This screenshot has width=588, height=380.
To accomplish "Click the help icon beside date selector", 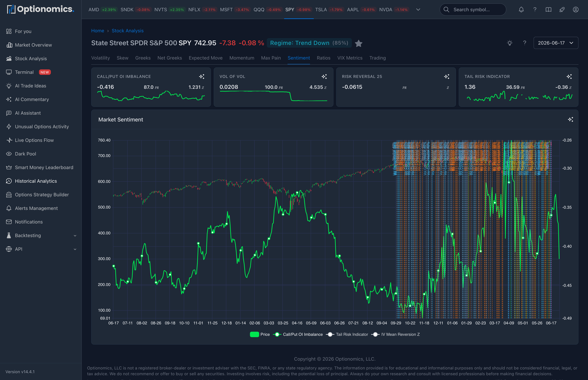I will 525,43.
